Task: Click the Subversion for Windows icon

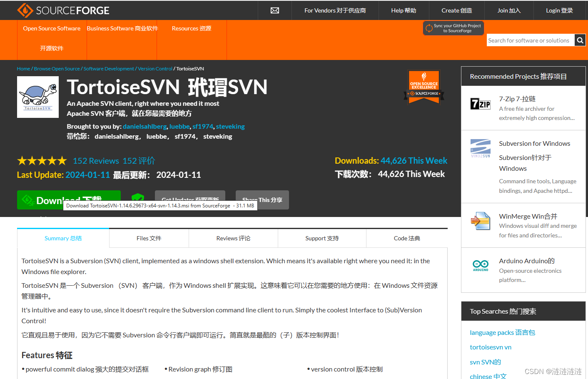Action: click(481, 148)
